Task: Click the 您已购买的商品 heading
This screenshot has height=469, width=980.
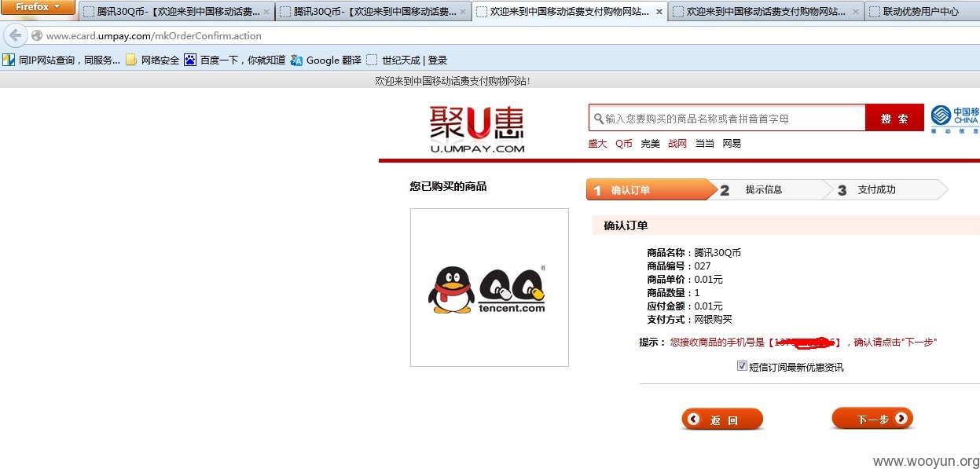Action: (x=448, y=187)
